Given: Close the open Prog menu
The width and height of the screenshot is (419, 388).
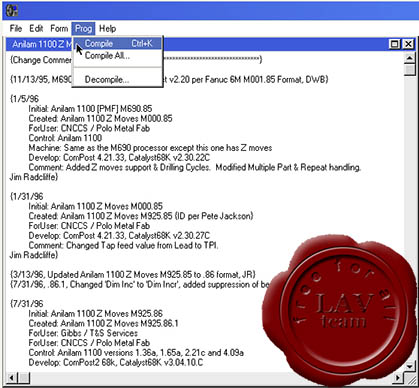Looking at the screenshot, I should coord(83,29).
